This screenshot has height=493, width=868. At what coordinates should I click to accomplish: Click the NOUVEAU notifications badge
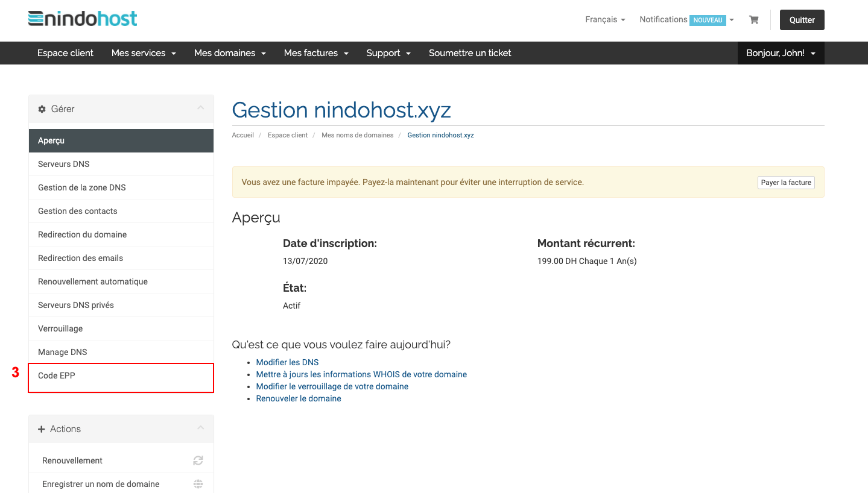tap(708, 20)
